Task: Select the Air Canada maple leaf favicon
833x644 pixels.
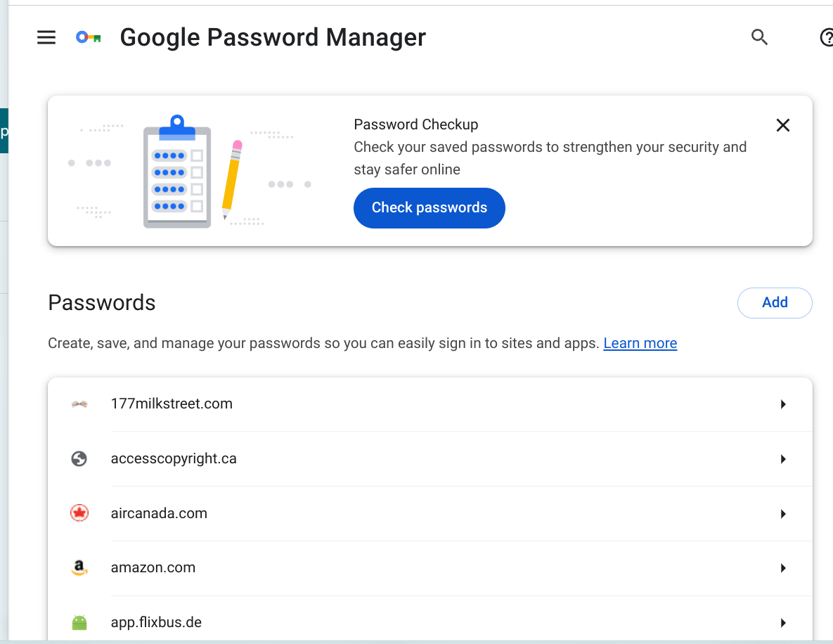Action: (x=79, y=513)
